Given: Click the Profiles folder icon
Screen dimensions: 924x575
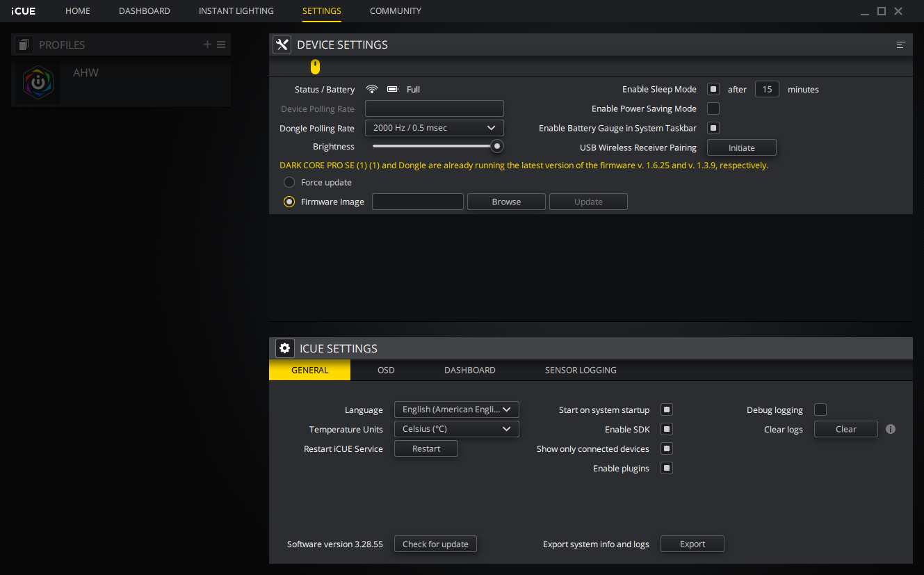Looking at the screenshot, I should click(24, 44).
